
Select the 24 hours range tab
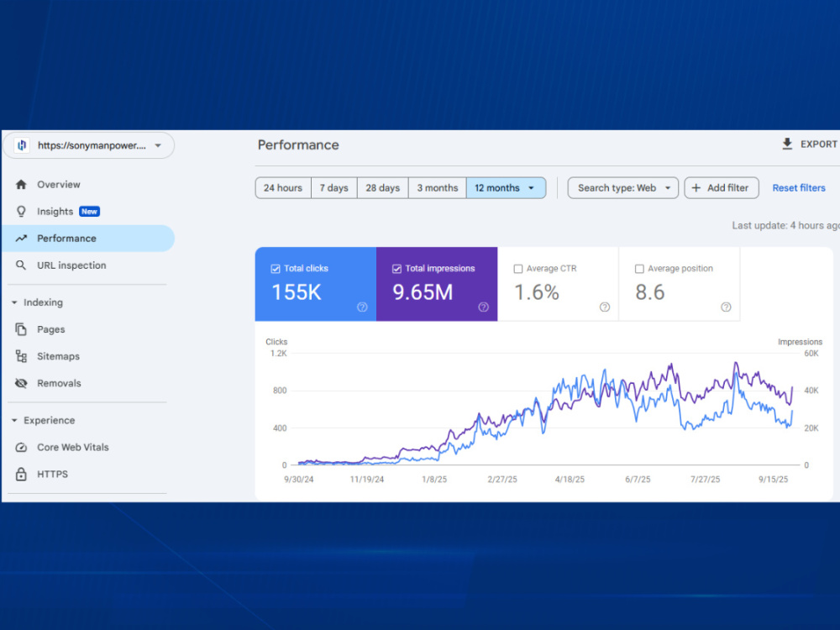(283, 188)
